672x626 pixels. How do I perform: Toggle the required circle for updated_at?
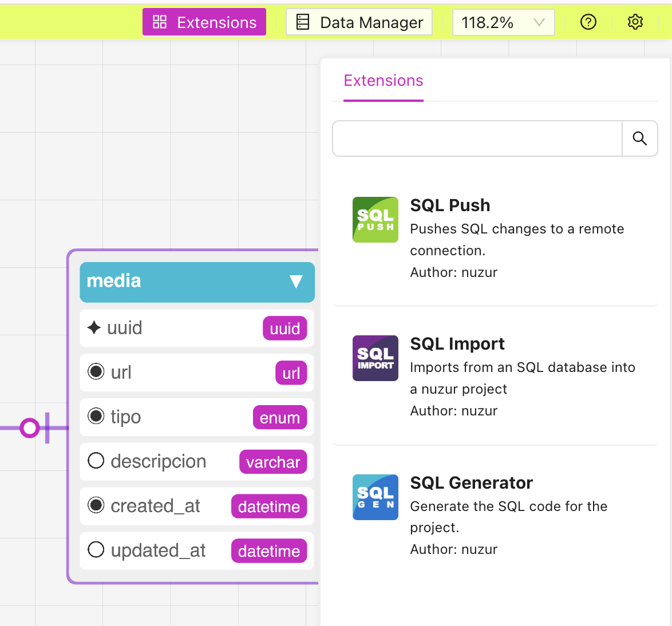coord(96,550)
